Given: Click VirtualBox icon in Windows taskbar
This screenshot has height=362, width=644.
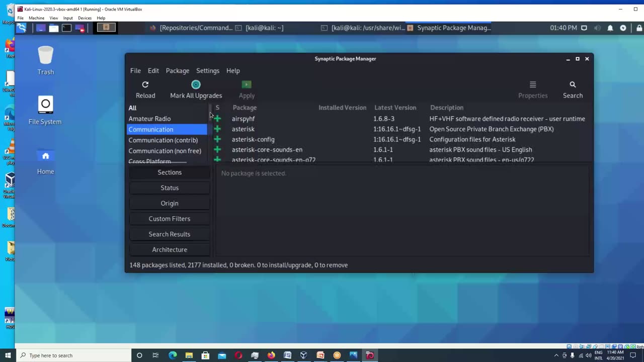Looking at the screenshot, I should click(x=304, y=355).
